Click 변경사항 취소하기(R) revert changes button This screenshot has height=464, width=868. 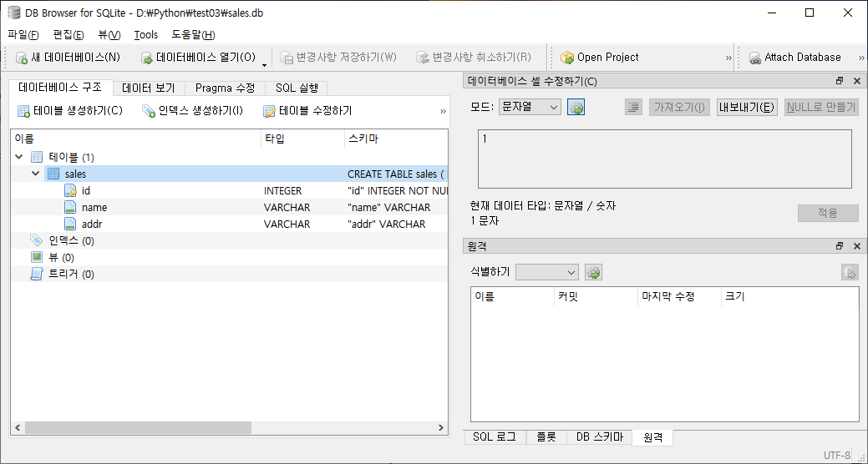click(473, 57)
